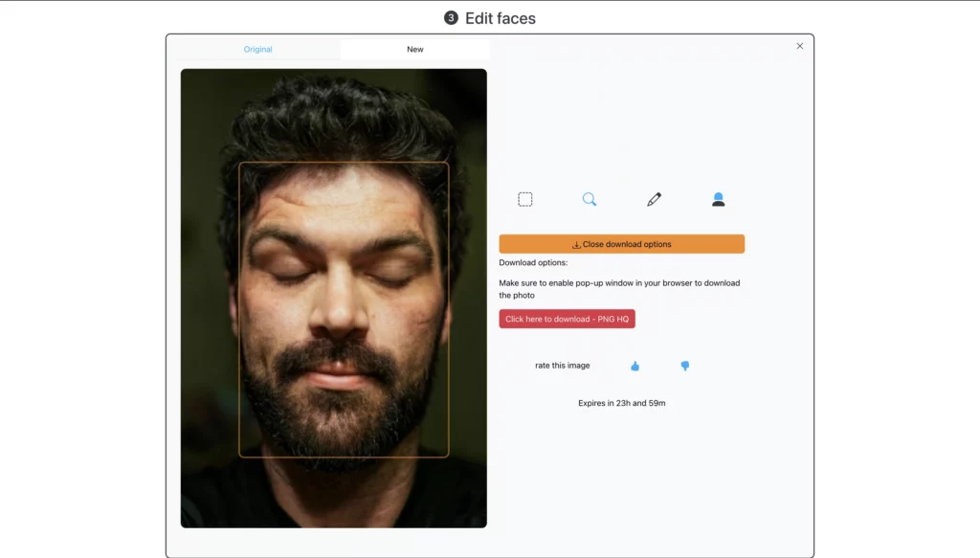Click the Close download options button
This screenshot has height=558, width=980.
622,243
